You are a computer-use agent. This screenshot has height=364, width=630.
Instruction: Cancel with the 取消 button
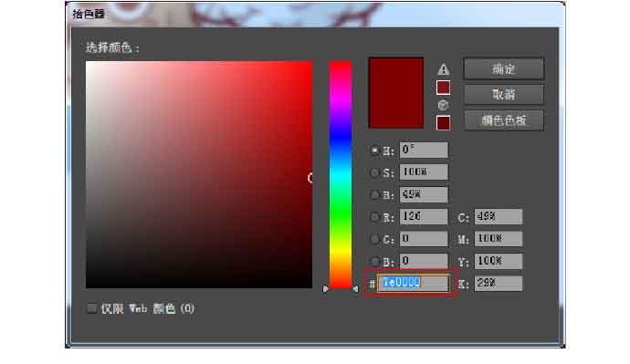pyautogui.click(x=504, y=95)
